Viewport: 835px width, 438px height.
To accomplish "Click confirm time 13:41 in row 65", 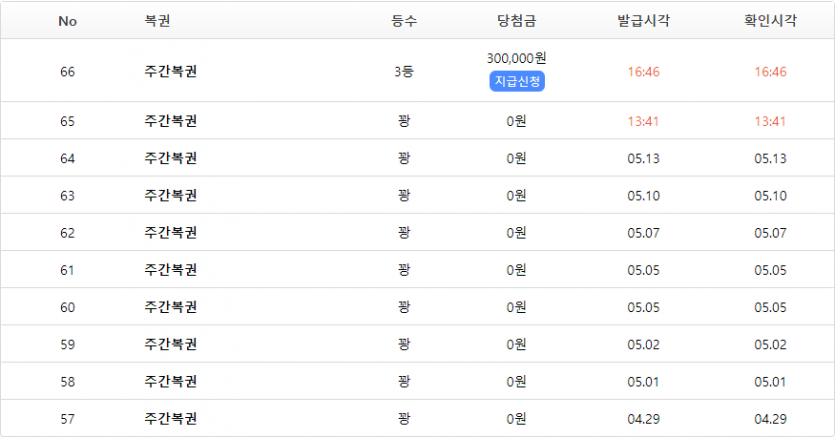I will coord(770,121).
